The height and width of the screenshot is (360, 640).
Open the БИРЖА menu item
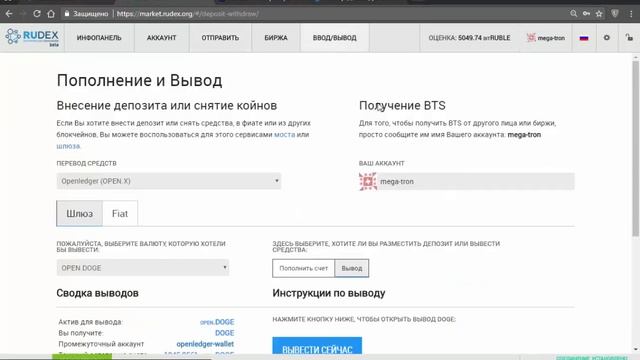276,38
